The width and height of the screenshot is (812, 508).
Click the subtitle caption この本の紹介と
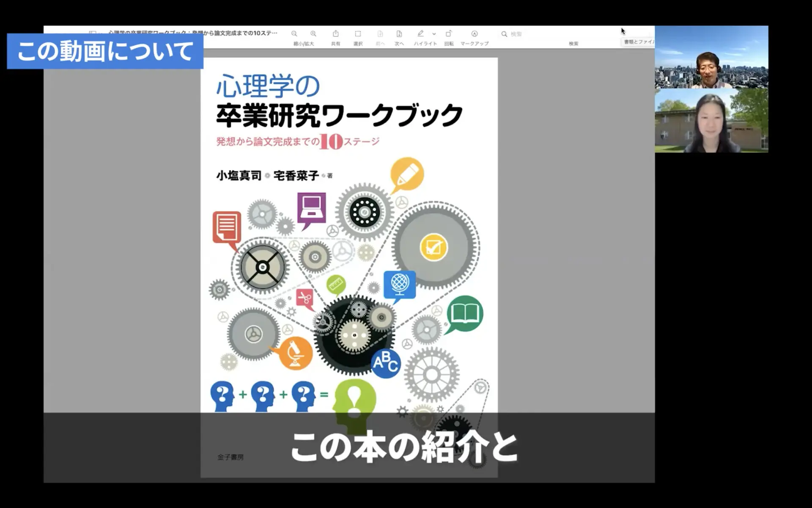pos(404,447)
